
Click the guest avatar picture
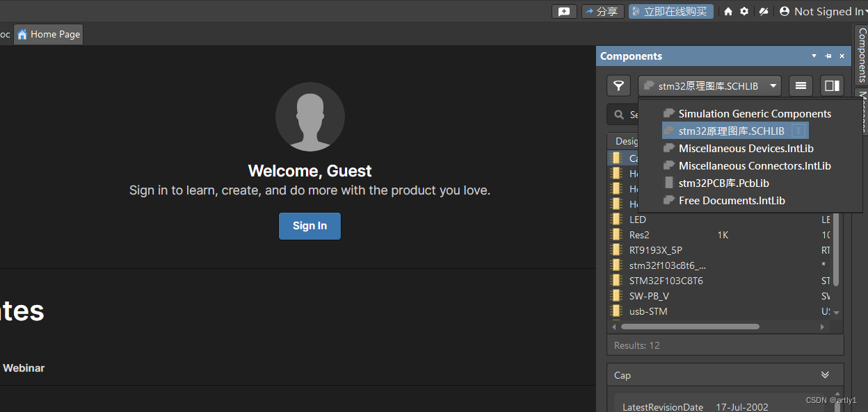coord(310,117)
